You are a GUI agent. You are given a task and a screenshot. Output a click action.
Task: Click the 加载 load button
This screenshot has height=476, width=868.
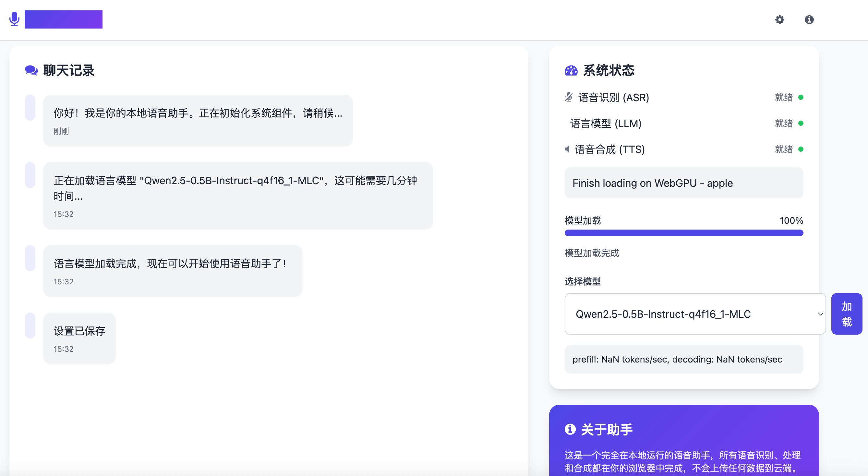pos(847,314)
